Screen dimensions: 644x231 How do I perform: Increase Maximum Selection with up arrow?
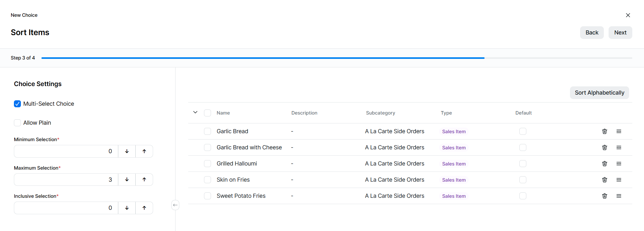[144, 179]
